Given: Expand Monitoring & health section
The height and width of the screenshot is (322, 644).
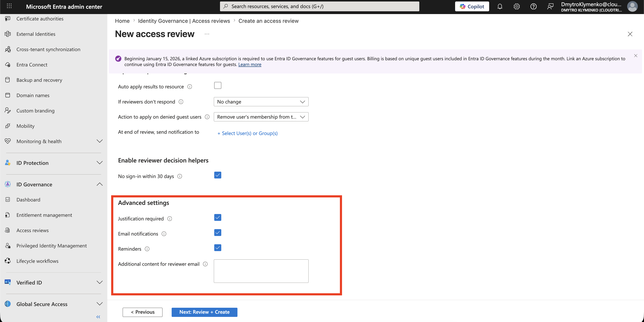Looking at the screenshot, I should 99,141.
